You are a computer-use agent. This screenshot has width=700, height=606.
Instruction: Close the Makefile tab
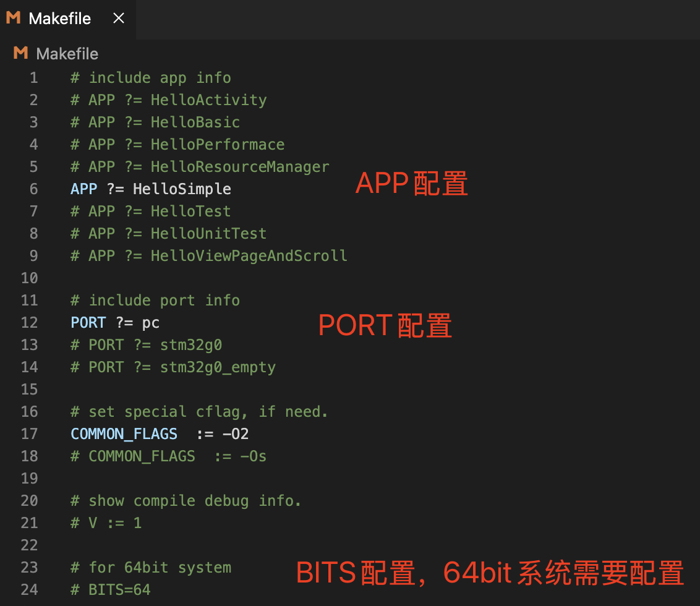tap(118, 19)
